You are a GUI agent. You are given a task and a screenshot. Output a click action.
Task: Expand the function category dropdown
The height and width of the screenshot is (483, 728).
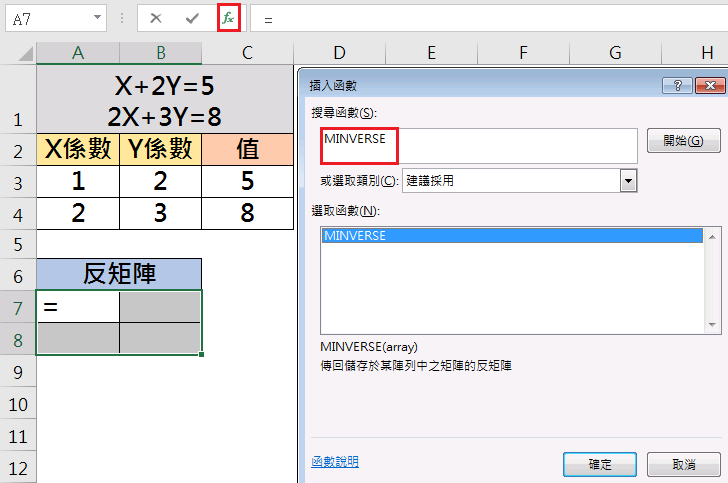pyautogui.click(x=629, y=181)
